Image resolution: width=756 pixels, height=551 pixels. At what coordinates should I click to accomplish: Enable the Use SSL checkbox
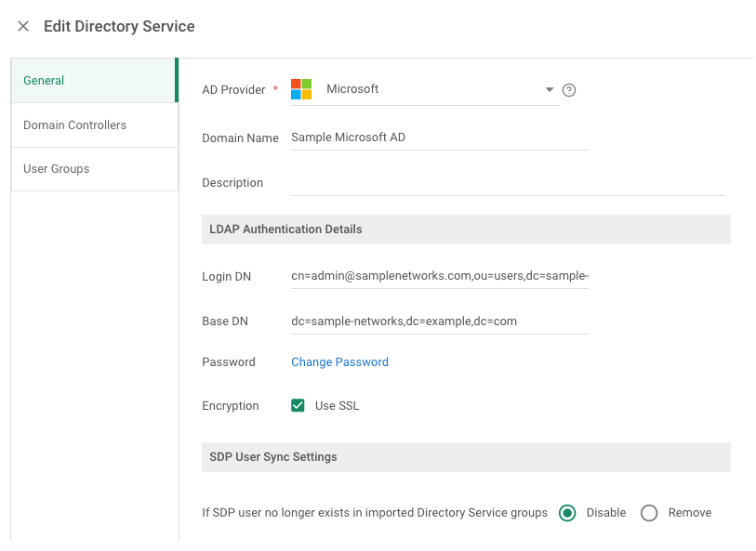pyautogui.click(x=299, y=405)
